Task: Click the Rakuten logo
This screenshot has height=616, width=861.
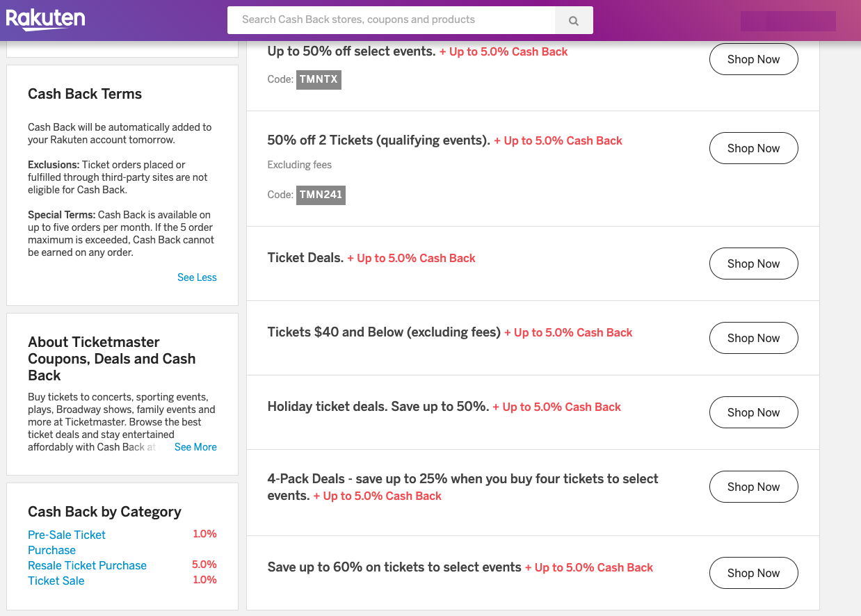Action: (45, 20)
